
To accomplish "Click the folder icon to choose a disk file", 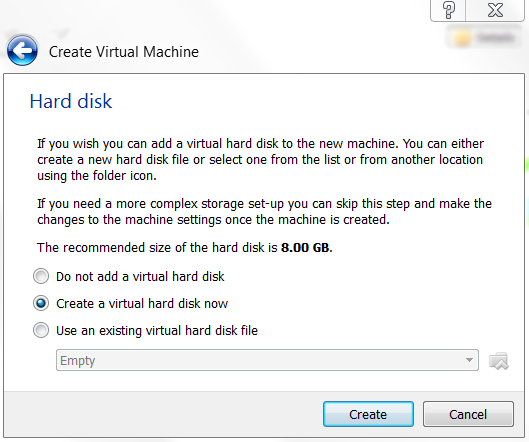I will click(x=499, y=361).
